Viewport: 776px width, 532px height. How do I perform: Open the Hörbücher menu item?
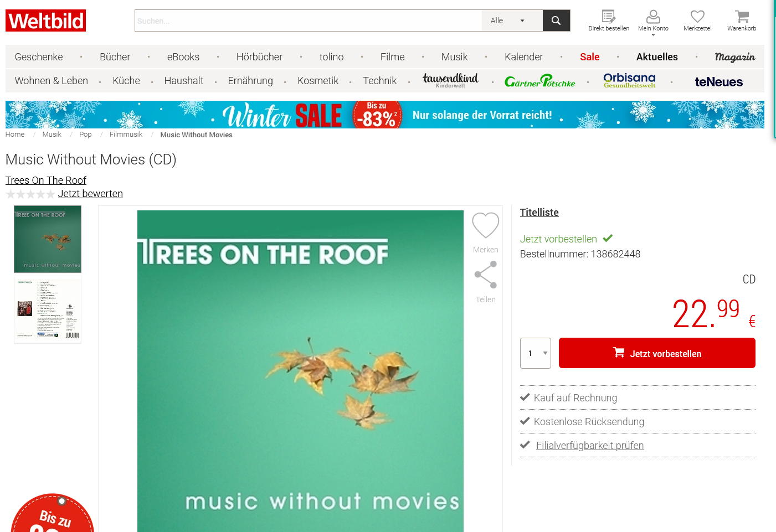pyautogui.click(x=259, y=57)
